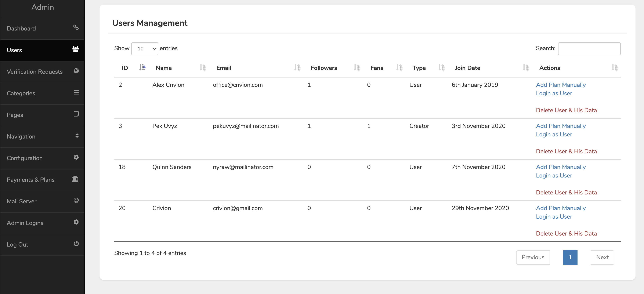Choose Log Out in sidebar

[x=42, y=244]
